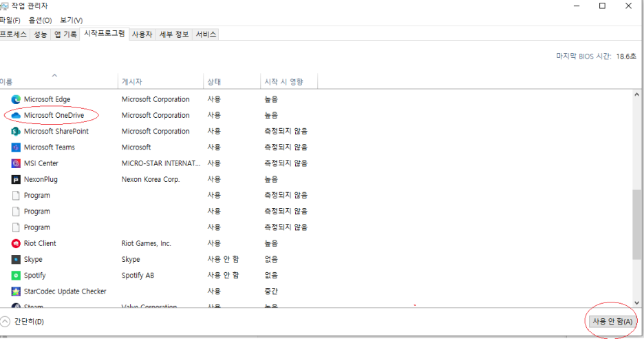Select the Microsoft Edge icon in the list

tap(16, 99)
